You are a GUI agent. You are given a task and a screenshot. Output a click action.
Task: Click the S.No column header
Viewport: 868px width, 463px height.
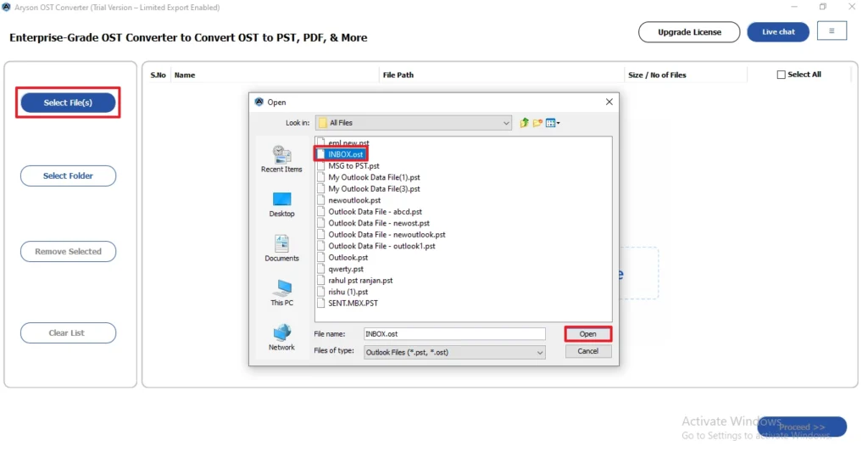click(158, 75)
